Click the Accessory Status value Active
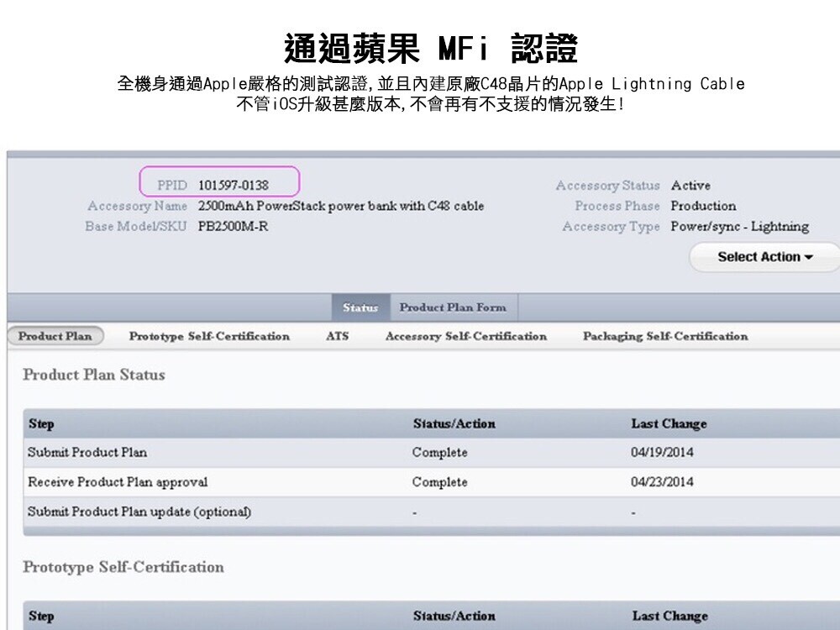Image resolution: width=840 pixels, height=630 pixels. coord(690,186)
